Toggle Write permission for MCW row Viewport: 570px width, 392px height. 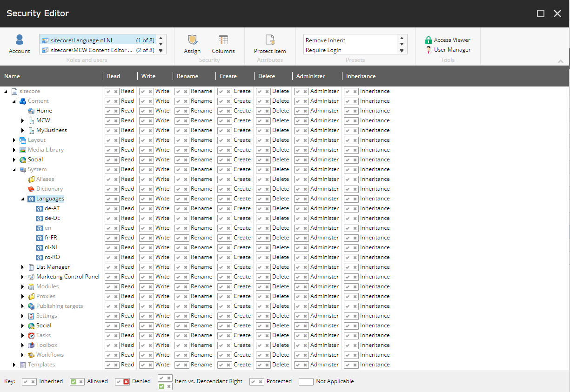[x=147, y=120]
